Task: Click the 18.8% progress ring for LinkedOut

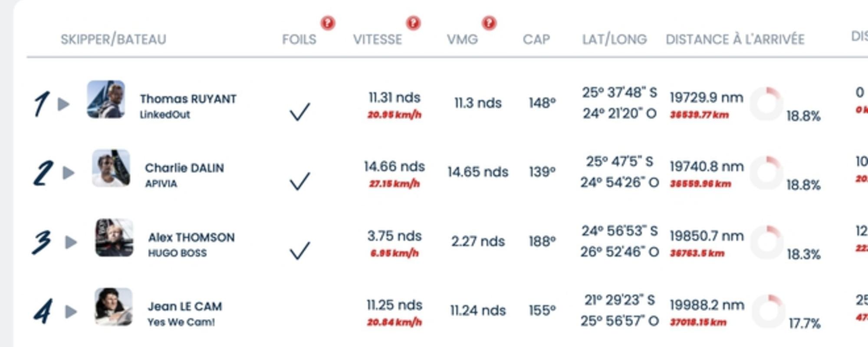Action: [x=766, y=104]
